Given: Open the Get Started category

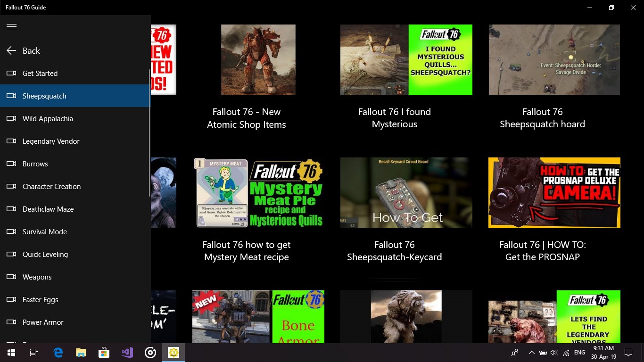Looking at the screenshot, I should coord(74,73).
